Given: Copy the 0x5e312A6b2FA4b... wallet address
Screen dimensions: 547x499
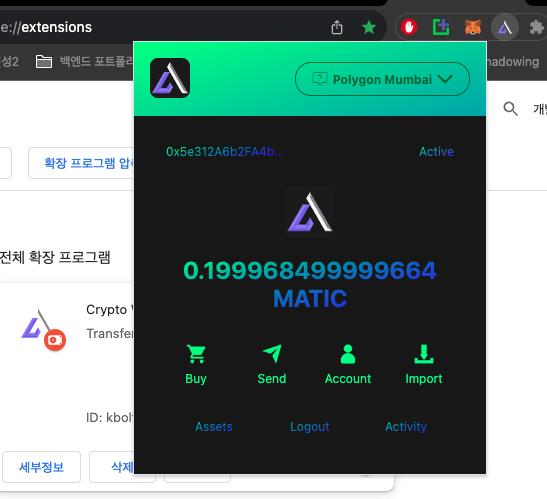Looking at the screenshot, I should [225, 152].
